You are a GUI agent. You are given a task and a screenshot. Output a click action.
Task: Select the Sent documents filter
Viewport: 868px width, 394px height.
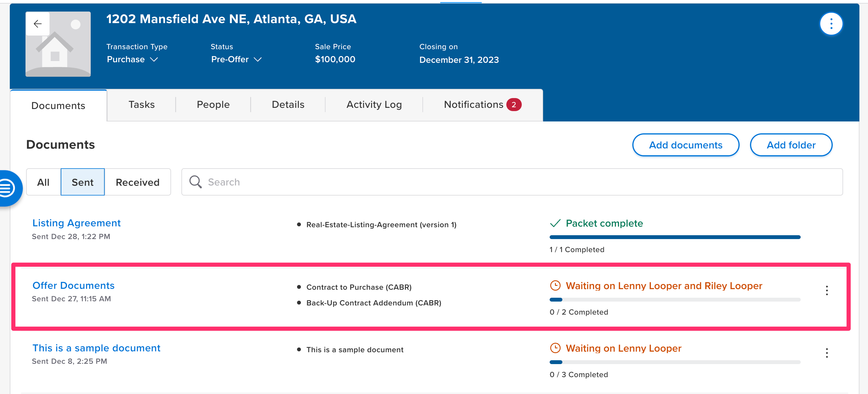coord(82,182)
